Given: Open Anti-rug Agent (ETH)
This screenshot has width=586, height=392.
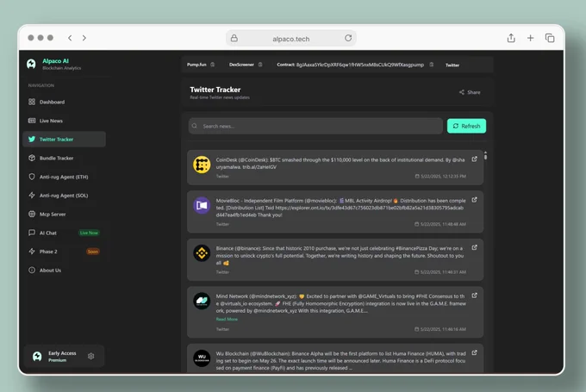Looking at the screenshot, I should point(64,177).
